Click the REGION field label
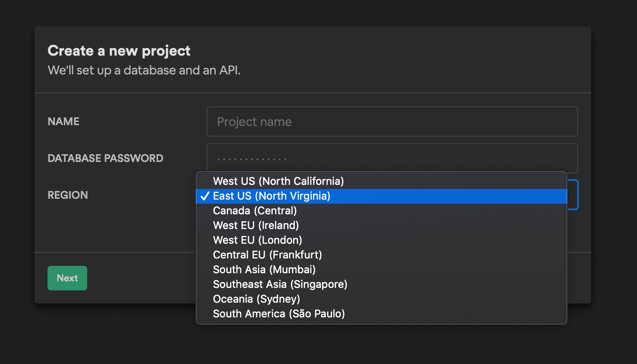Image resolution: width=637 pixels, height=364 pixels. click(x=68, y=195)
